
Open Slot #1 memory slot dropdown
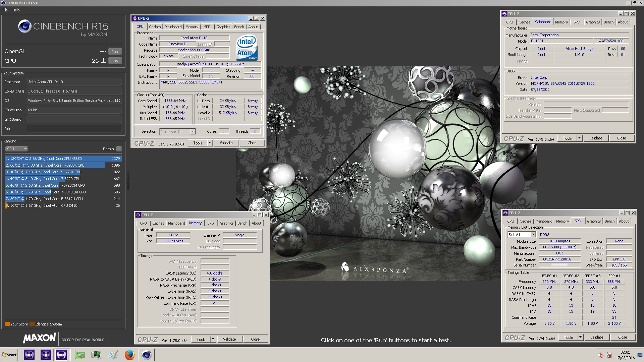[x=522, y=235]
